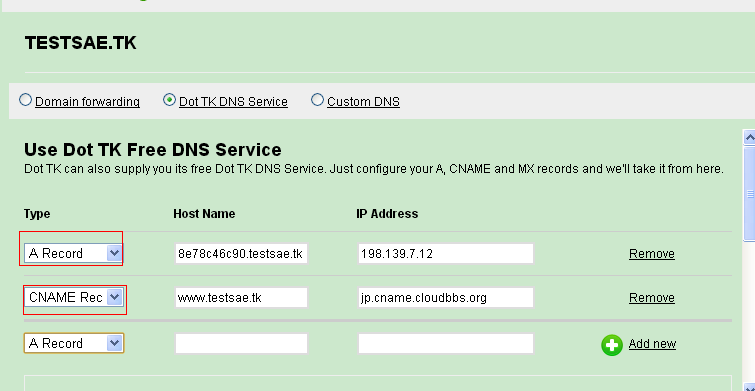
Task: Open type dropdown for 8e78c46c90.testsae.tk row
Action: click(74, 253)
